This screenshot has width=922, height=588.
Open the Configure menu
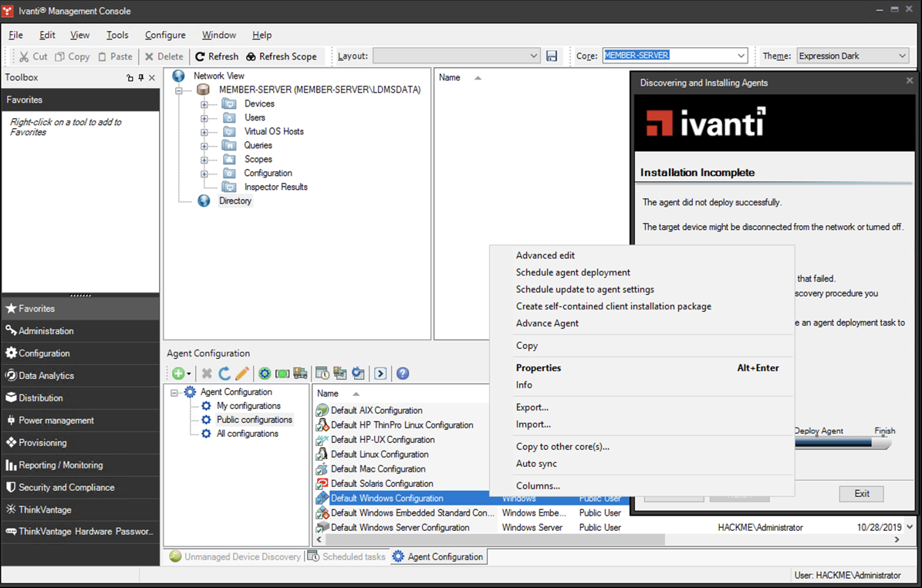coord(165,35)
